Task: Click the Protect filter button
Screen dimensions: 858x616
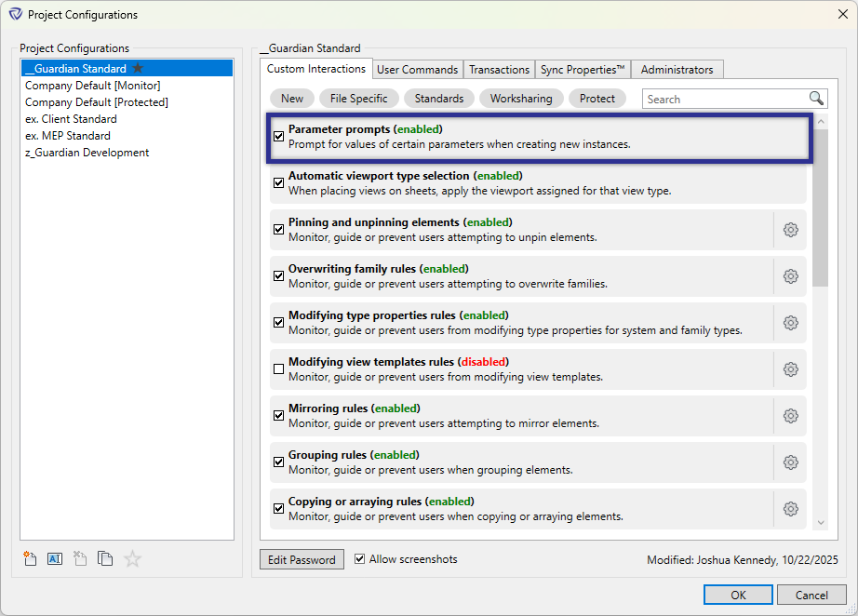Action: coord(597,98)
